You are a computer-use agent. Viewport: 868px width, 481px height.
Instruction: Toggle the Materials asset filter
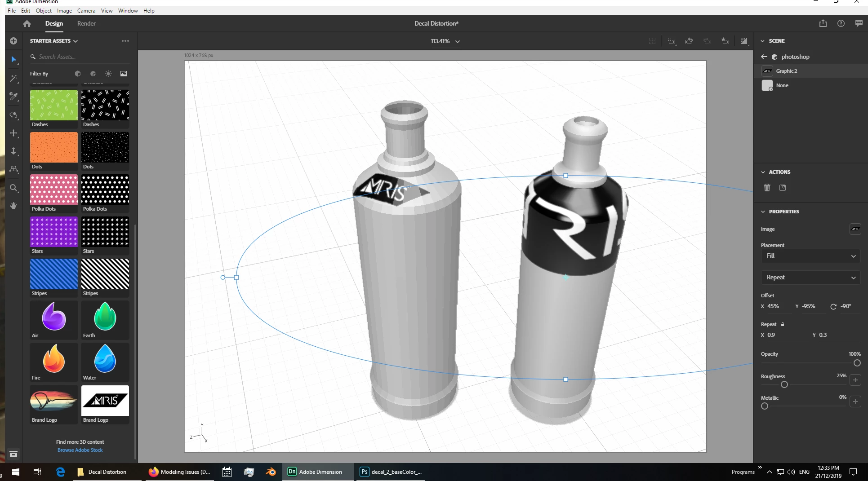click(93, 74)
